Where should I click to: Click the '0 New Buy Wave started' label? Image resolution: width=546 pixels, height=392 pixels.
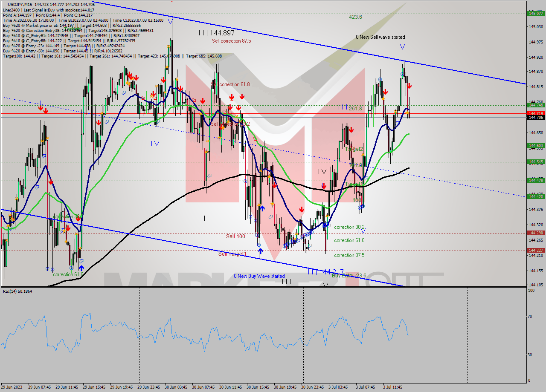click(259, 276)
